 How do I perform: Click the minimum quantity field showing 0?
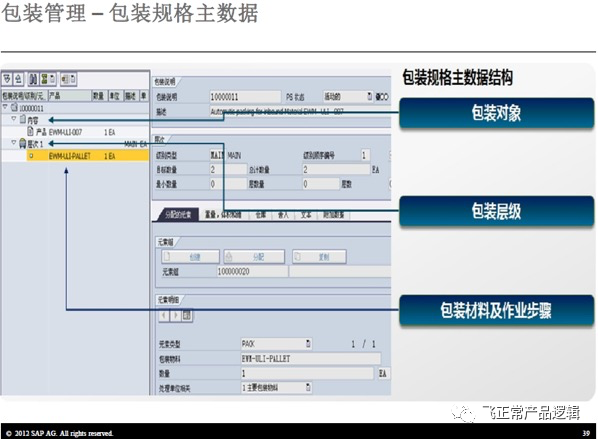(x=228, y=184)
